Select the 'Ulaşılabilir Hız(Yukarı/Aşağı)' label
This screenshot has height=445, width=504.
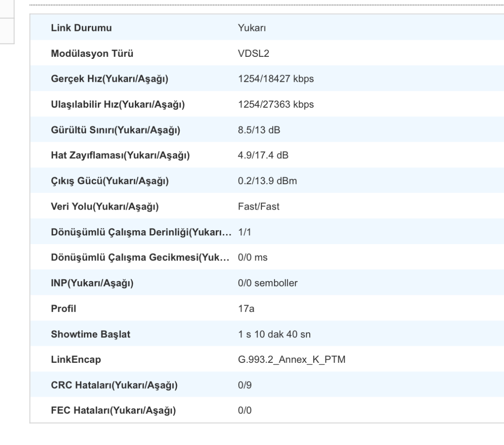pyautogui.click(x=118, y=105)
